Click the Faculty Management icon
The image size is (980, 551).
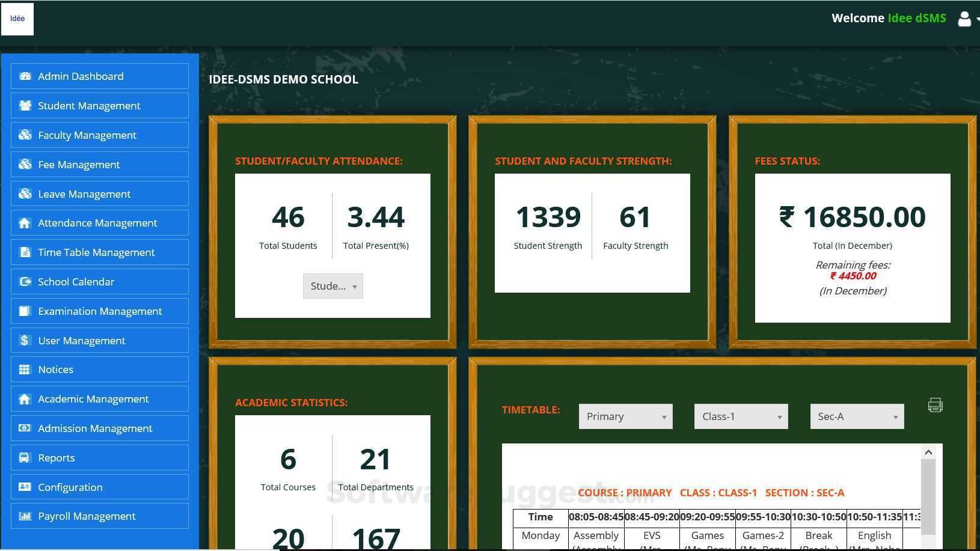coord(25,135)
